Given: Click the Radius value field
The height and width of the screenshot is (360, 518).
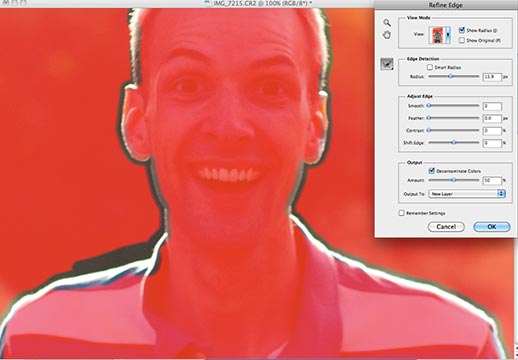Looking at the screenshot, I should click(x=492, y=77).
